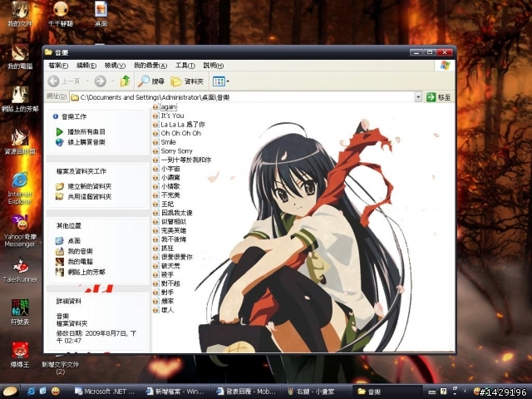Click 建立新的資料夾 link
This screenshot has height=399, width=532.
click(x=90, y=186)
